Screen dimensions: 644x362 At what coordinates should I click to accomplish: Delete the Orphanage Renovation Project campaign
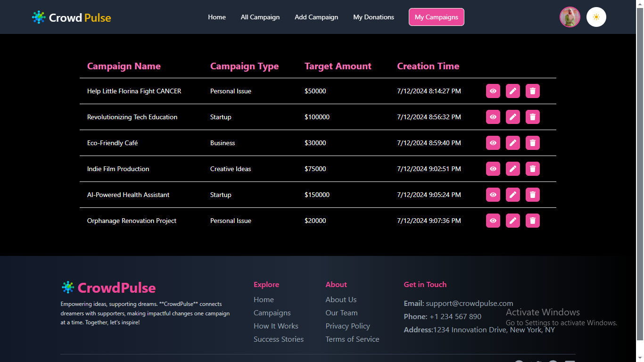click(532, 221)
